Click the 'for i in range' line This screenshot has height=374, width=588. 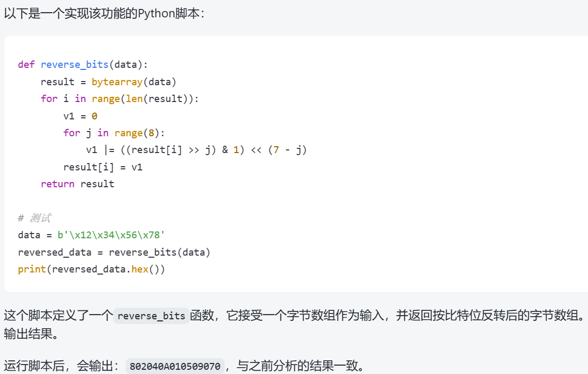pos(120,99)
